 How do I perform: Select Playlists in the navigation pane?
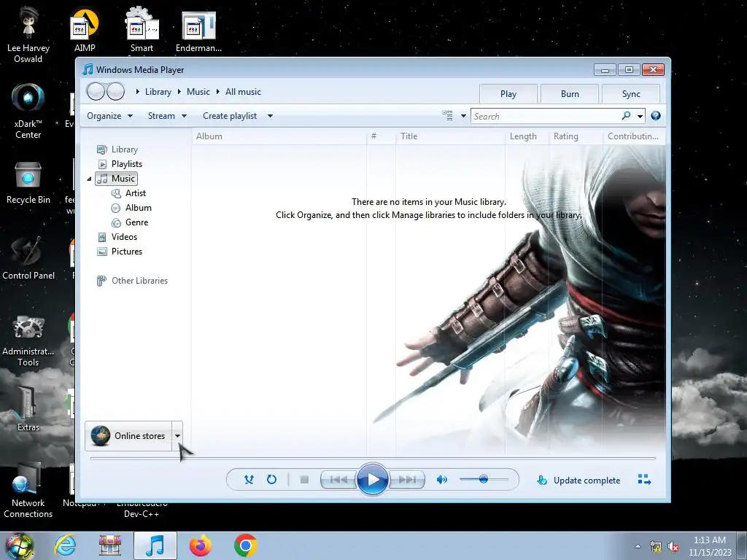[120, 164]
